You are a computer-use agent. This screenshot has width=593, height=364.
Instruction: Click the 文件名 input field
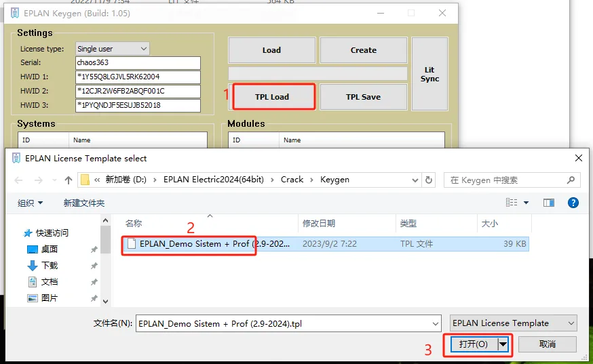(288, 324)
